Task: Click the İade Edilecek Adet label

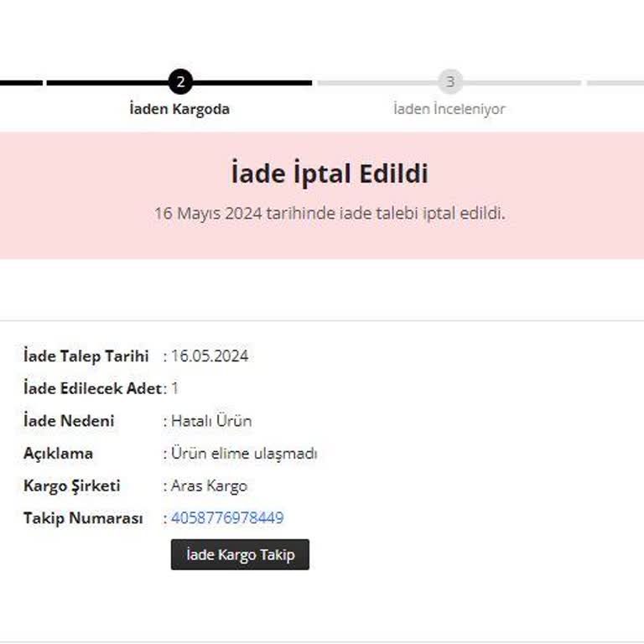Action: 92,388
